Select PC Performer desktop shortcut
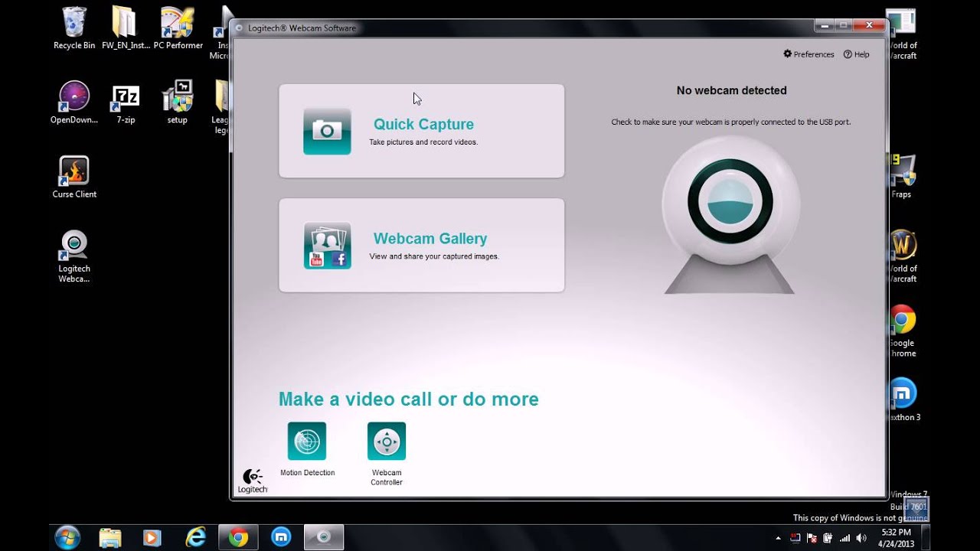Viewport: 980px width, 551px height. (x=178, y=28)
